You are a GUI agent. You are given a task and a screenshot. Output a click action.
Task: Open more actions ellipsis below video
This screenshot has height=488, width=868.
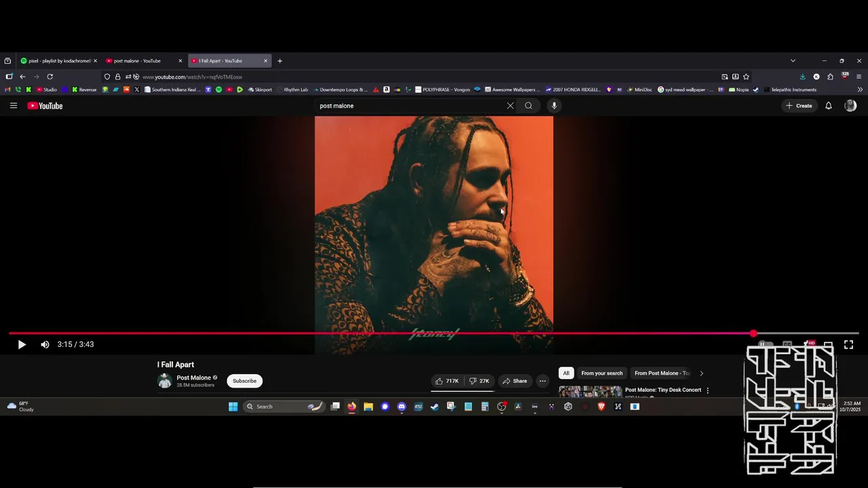542,381
